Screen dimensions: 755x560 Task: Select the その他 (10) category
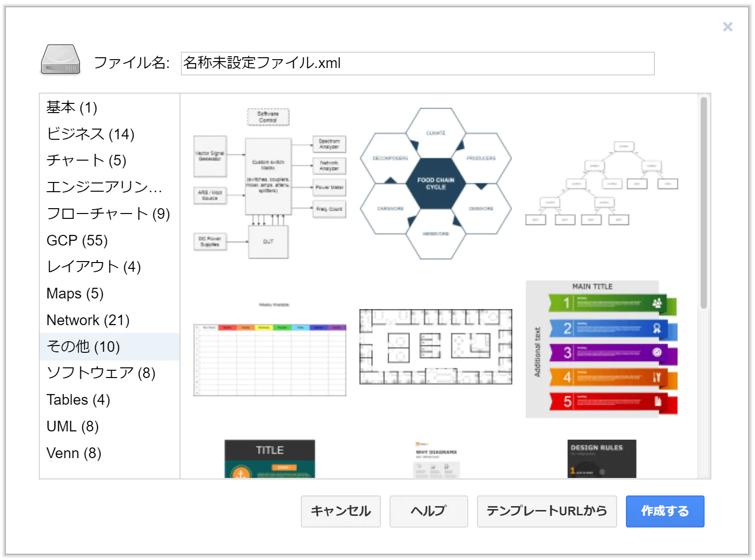110,346
